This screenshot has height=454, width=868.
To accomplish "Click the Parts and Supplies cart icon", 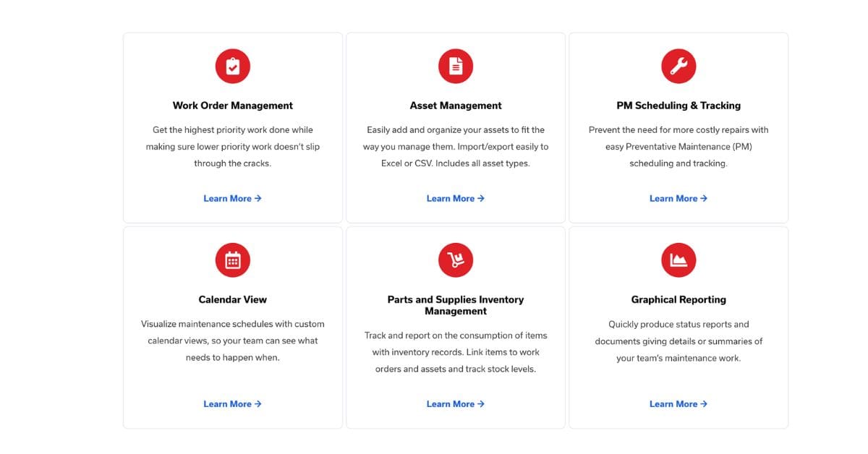I will click(x=455, y=260).
